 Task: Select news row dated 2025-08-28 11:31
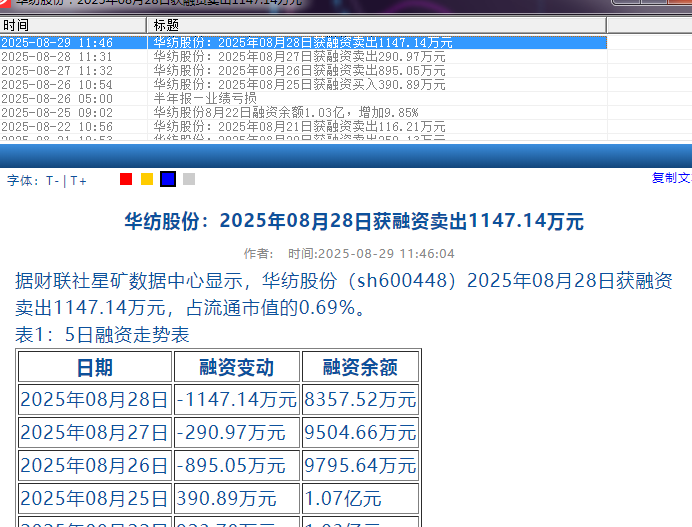pos(303,56)
